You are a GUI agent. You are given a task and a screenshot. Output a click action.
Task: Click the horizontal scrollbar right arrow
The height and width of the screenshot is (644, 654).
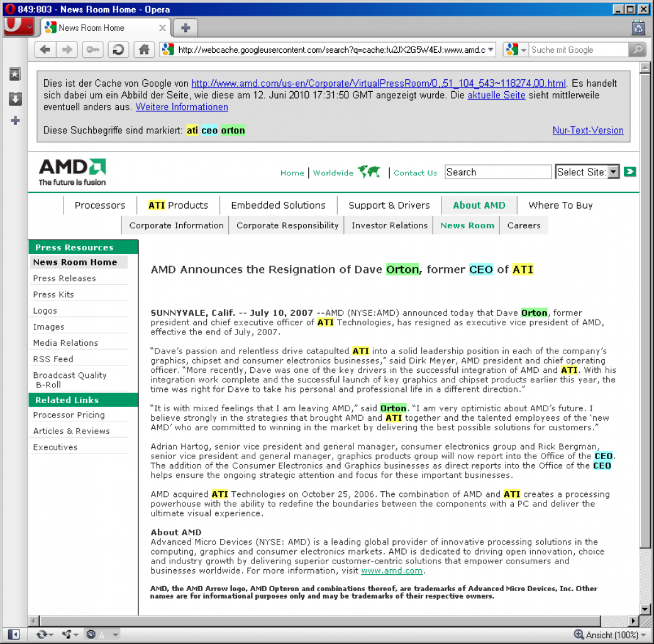[x=634, y=621]
